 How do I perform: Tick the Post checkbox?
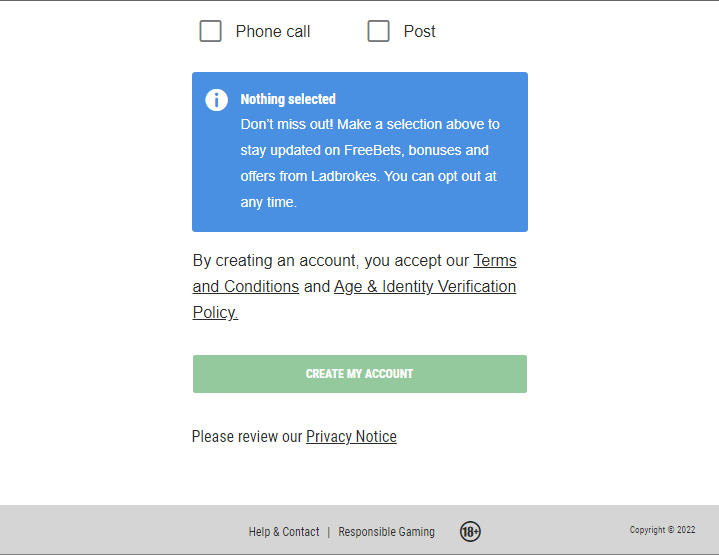(378, 31)
